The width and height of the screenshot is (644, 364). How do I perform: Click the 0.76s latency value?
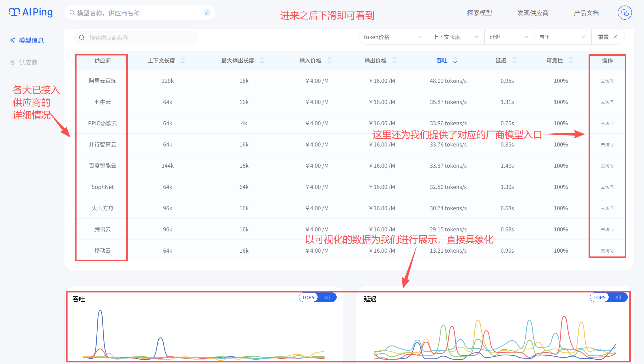tap(507, 123)
